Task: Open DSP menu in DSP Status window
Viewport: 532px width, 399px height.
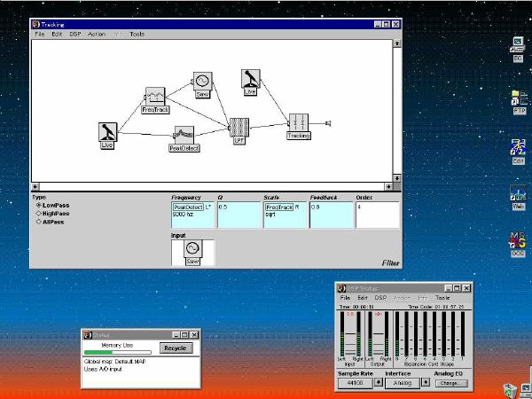Action: click(380, 298)
